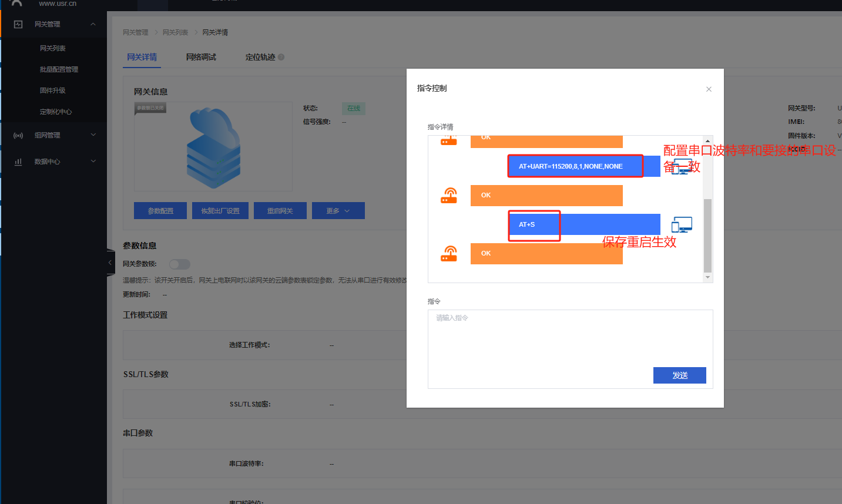Click the 组网管理 sidebar icon
The height and width of the screenshot is (504, 842).
(x=18, y=135)
